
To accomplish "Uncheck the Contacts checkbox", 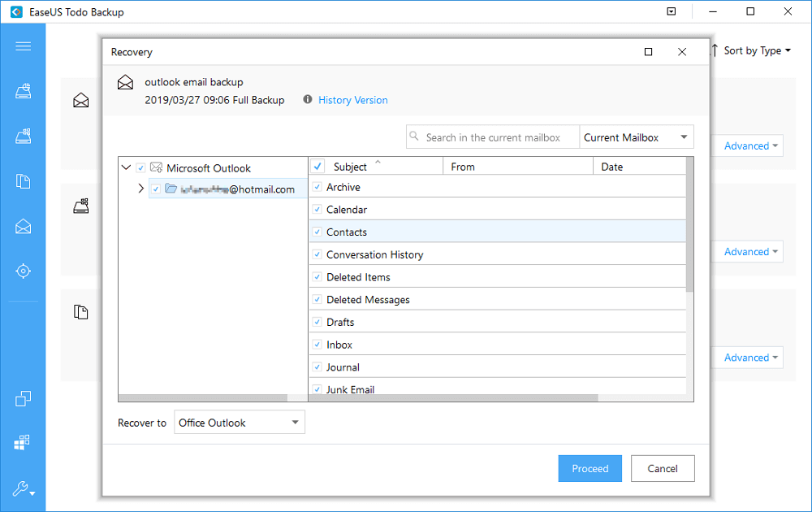I will coord(317,232).
